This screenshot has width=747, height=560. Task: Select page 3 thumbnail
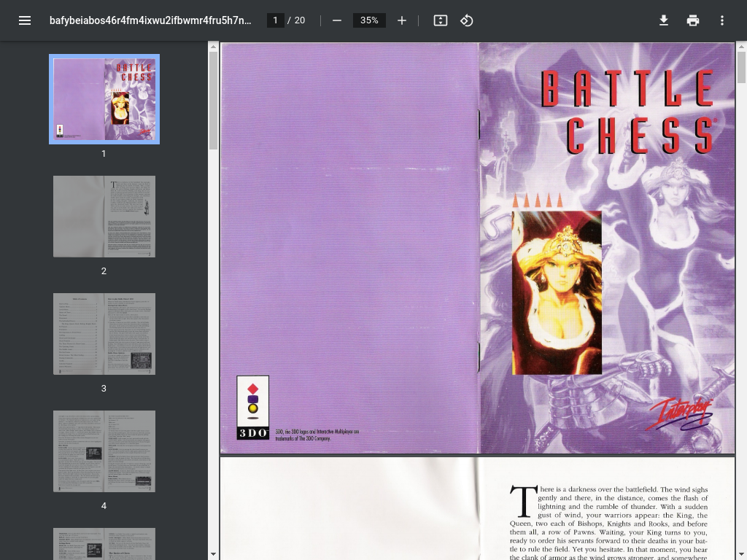104,334
